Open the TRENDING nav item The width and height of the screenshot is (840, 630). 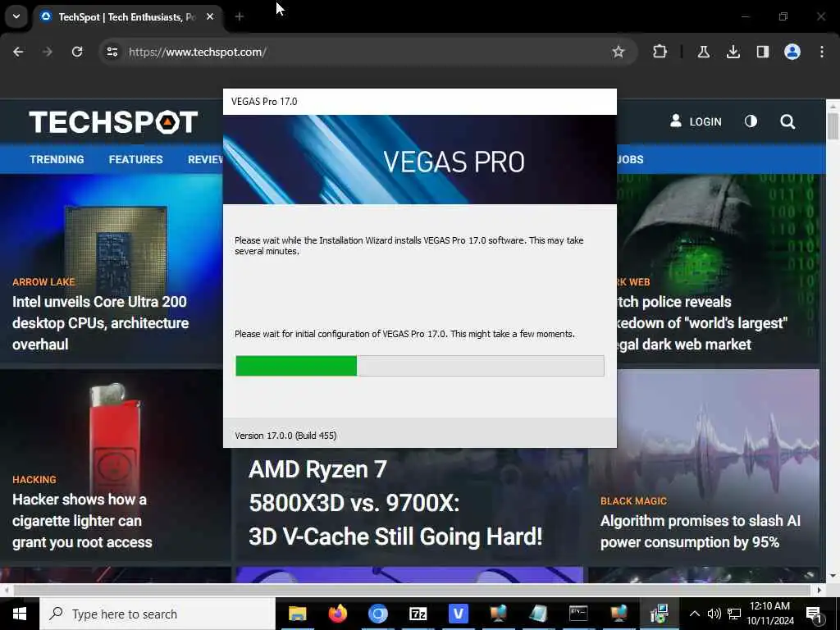[x=57, y=160]
